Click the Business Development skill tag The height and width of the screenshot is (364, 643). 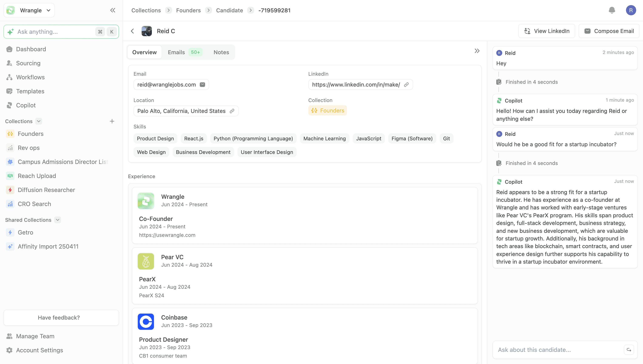pos(203,152)
